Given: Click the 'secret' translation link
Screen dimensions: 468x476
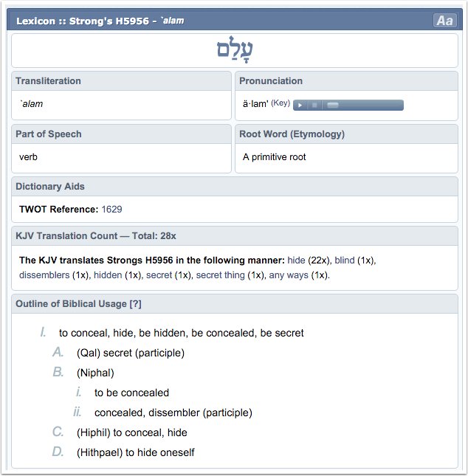Looking at the screenshot, I should click(x=159, y=275).
